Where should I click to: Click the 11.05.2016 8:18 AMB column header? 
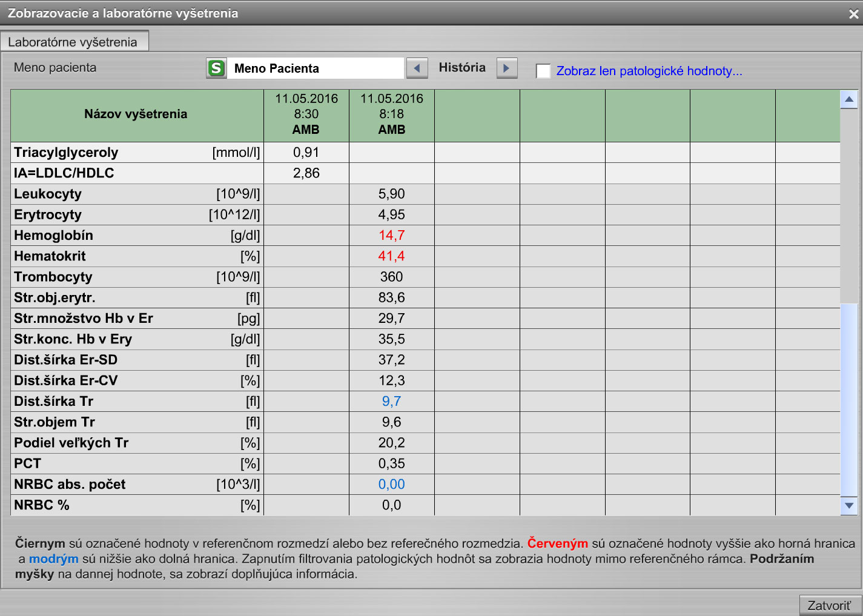pos(392,114)
